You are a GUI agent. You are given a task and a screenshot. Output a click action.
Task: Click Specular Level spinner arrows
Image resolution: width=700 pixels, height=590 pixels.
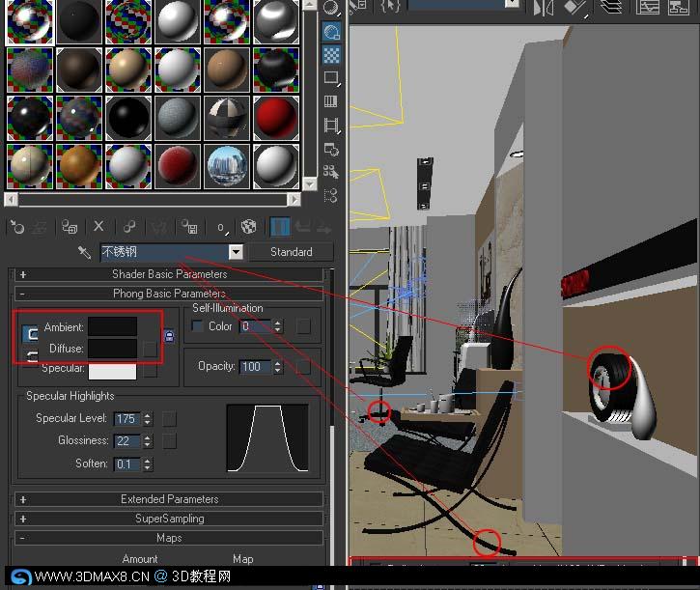click(x=148, y=418)
